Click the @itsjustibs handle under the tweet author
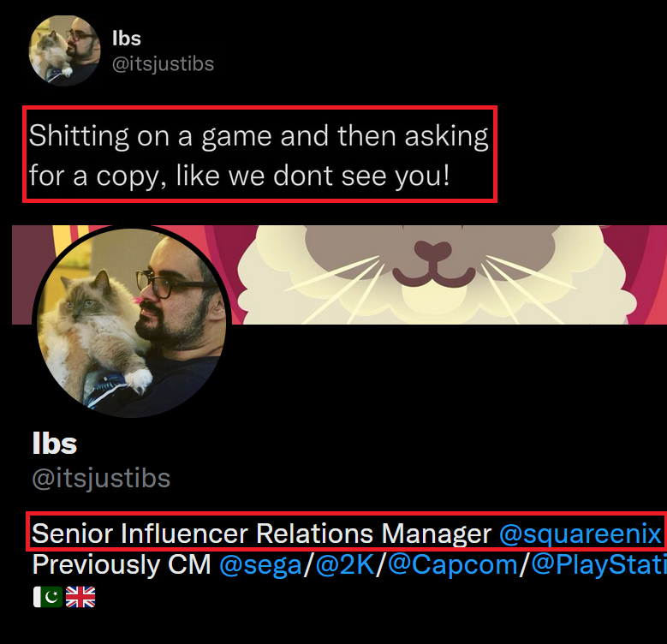This screenshot has width=667, height=644. [163, 63]
